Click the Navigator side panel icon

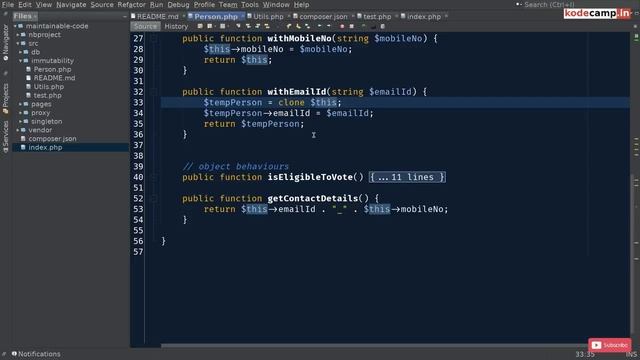click(x=5, y=58)
